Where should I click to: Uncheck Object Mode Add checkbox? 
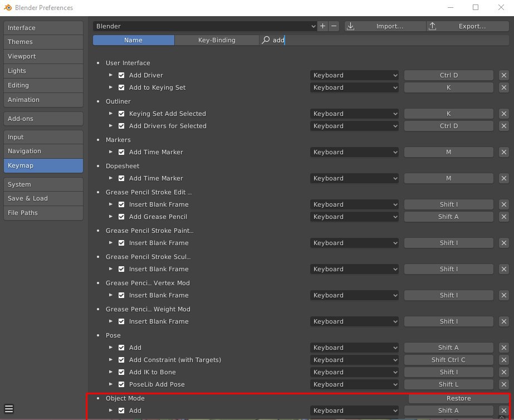click(x=121, y=411)
